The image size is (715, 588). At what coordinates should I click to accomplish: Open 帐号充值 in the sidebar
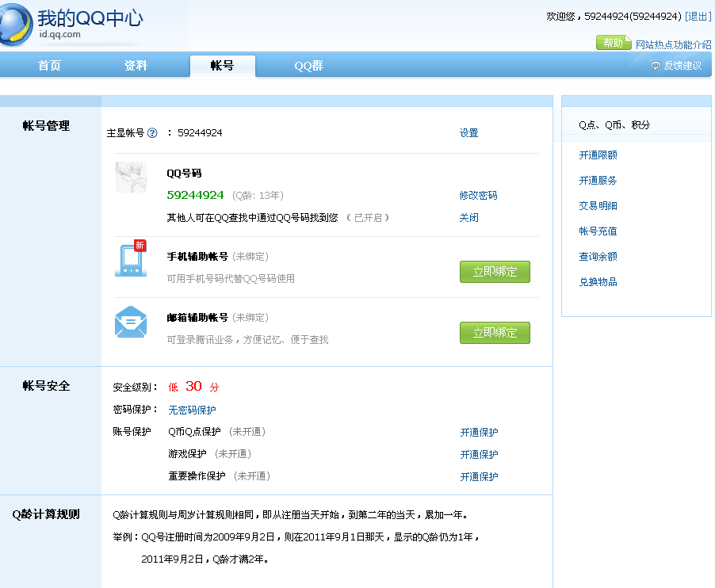[x=598, y=231]
